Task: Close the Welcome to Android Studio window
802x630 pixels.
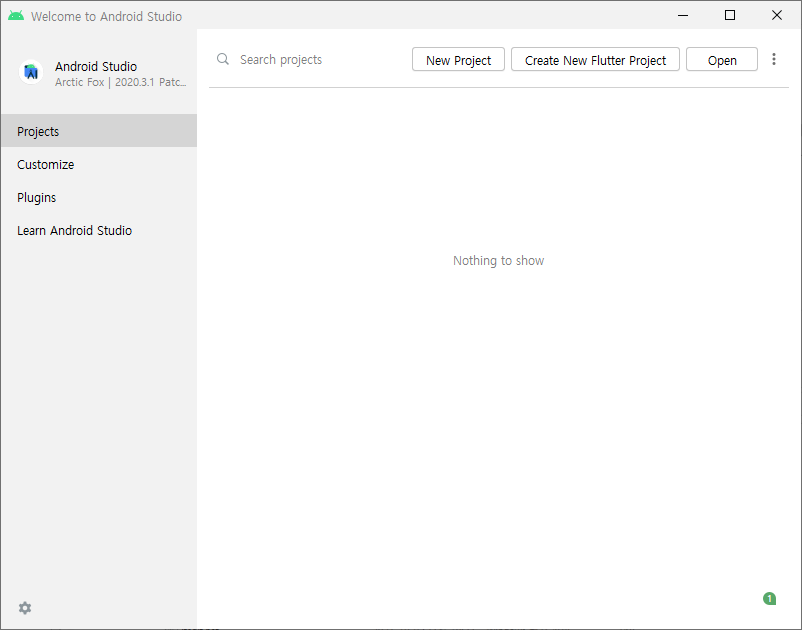Action: [x=777, y=15]
